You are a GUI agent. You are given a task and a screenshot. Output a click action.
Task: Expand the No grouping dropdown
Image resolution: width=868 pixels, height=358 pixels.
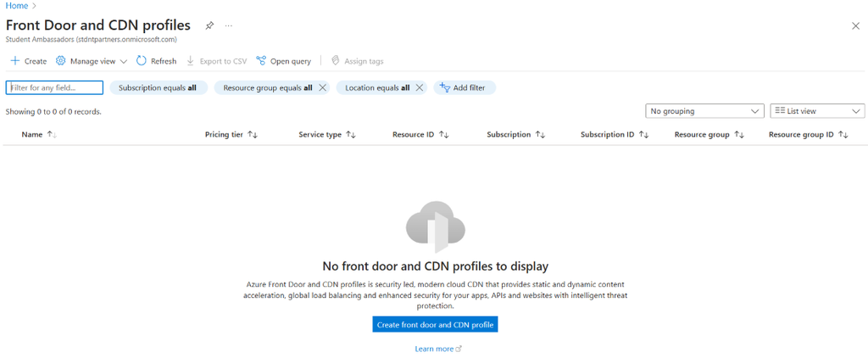[x=704, y=111]
